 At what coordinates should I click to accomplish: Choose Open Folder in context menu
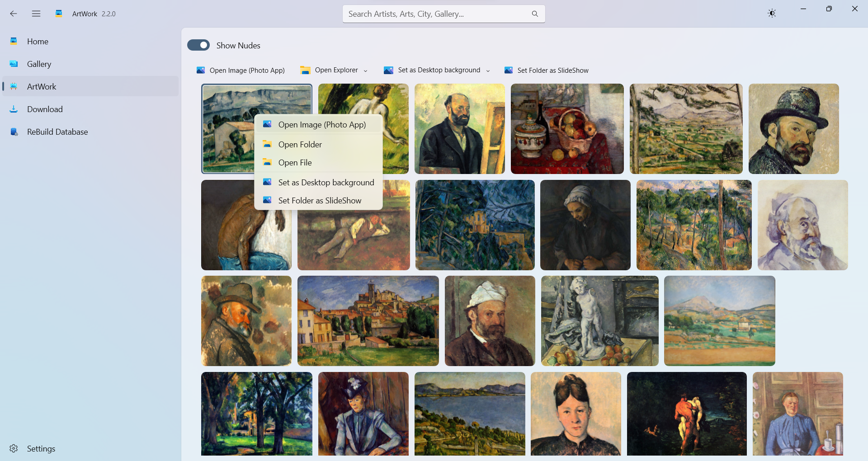(319, 144)
